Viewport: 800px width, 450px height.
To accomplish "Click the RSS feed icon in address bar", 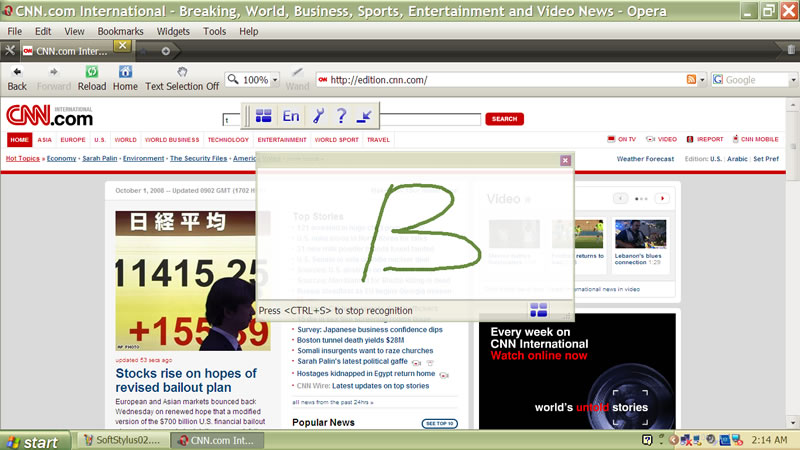I will (691, 80).
